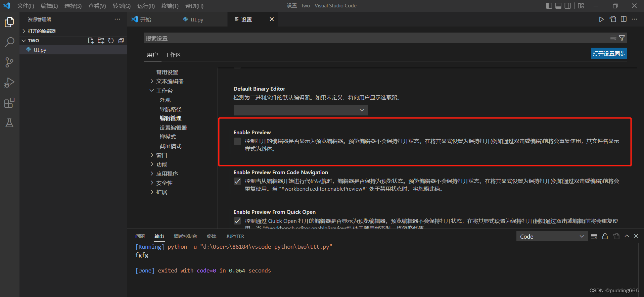Click 打开设置同步 button
Viewport: 644px width, 297px height.
609,53
